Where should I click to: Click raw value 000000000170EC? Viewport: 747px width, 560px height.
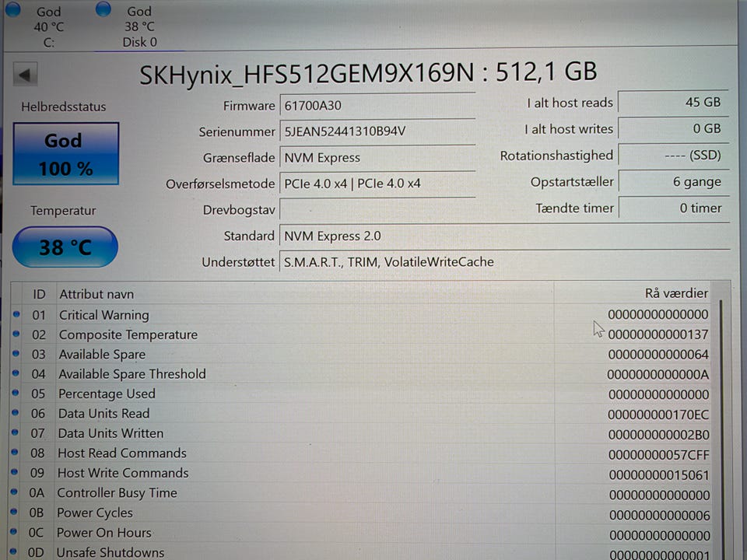tap(658, 415)
